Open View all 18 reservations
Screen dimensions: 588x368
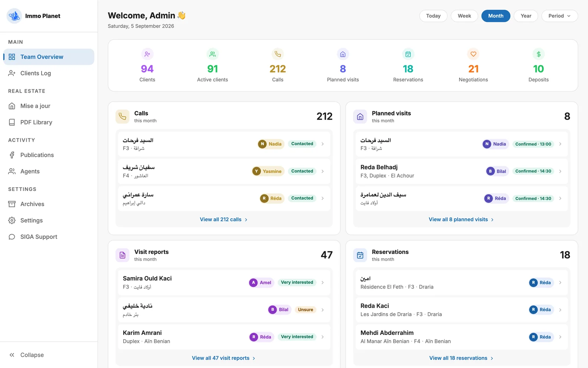click(462, 358)
